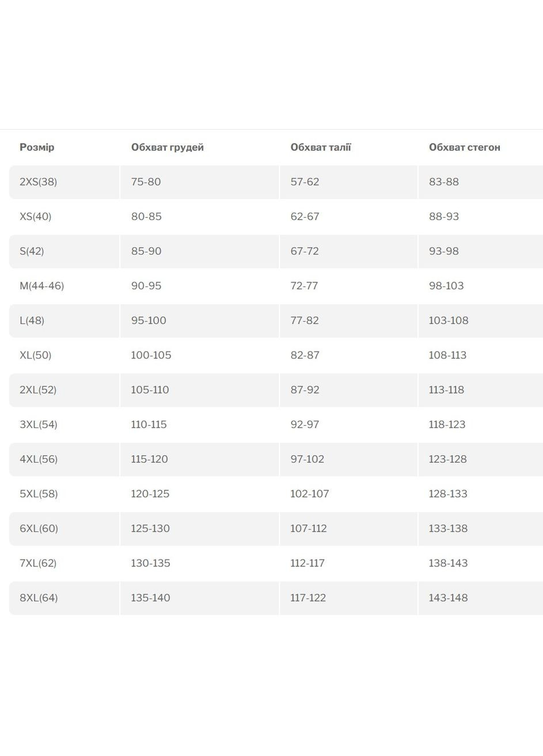Click the S(42) size label

coord(32,251)
